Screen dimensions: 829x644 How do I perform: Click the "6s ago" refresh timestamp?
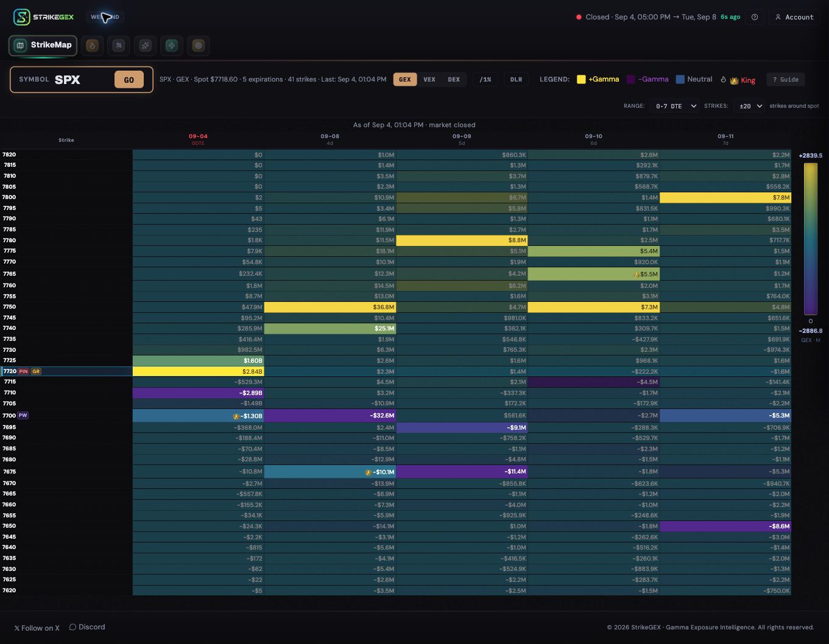[730, 17]
